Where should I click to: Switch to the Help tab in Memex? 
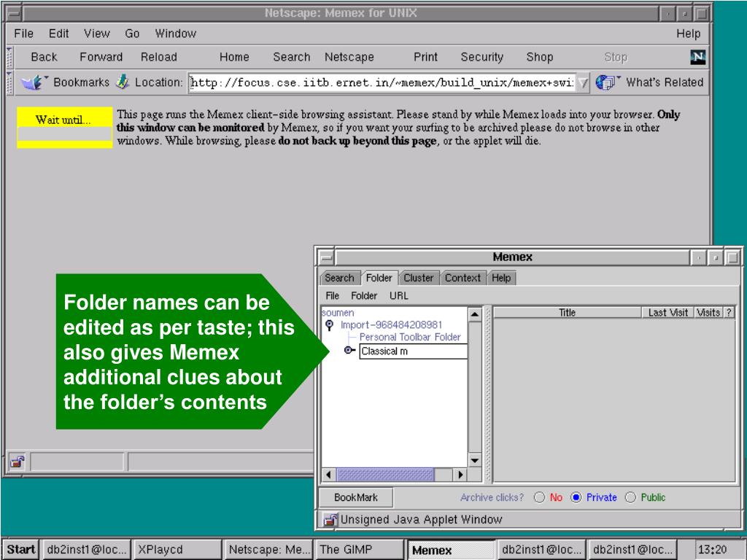tap(501, 278)
